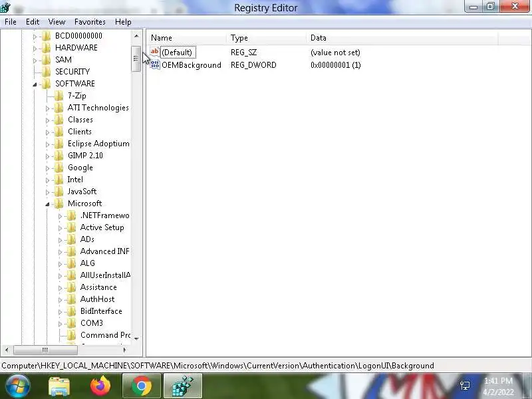Click the OEMBackground DWORD value icon
Viewport: 532px width, 399px height.
(x=155, y=65)
